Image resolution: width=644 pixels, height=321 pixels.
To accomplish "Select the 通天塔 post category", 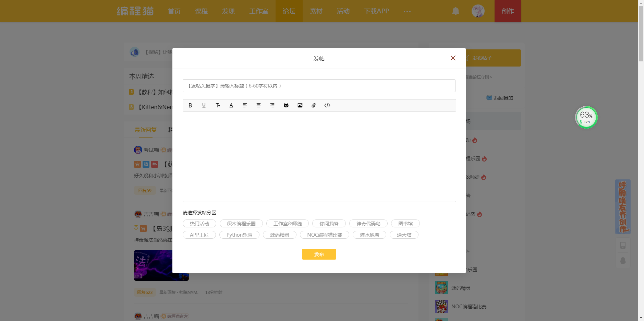I will [404, 235].
